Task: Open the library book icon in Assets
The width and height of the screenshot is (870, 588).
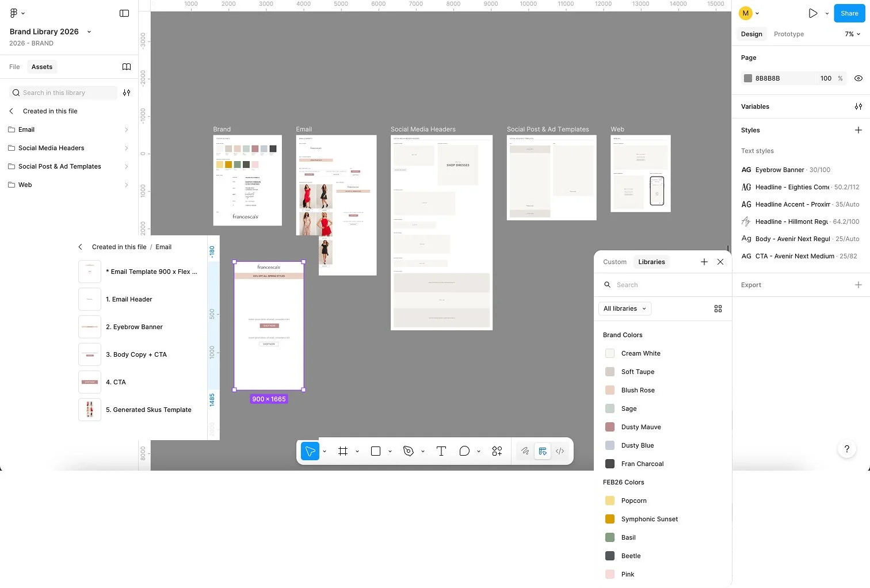Action: click(x=126, y=67)
